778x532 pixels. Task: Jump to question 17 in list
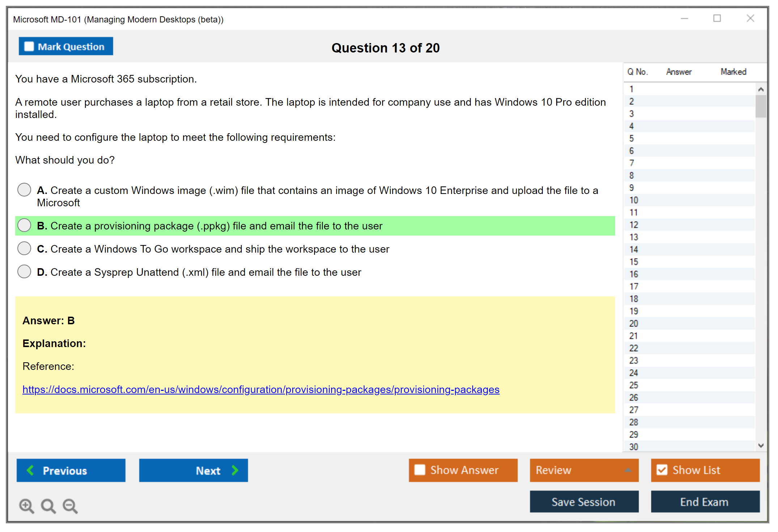coord(634,287)
